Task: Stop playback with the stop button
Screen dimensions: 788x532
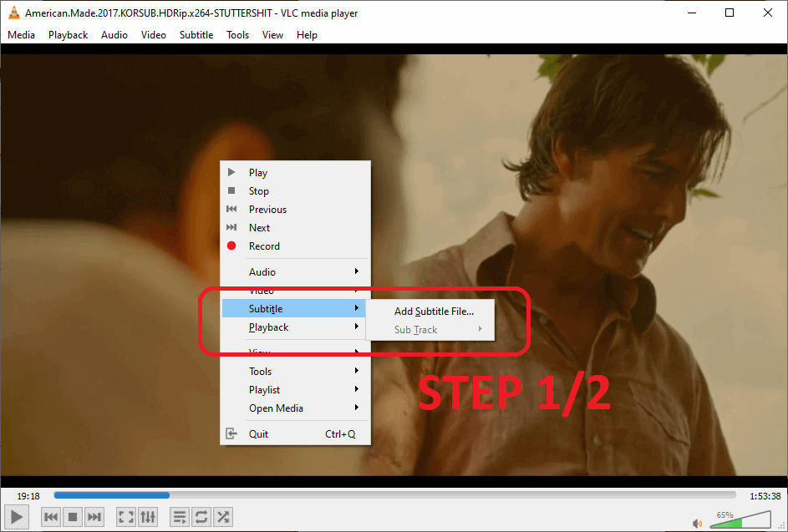Action: coord(73,516)
